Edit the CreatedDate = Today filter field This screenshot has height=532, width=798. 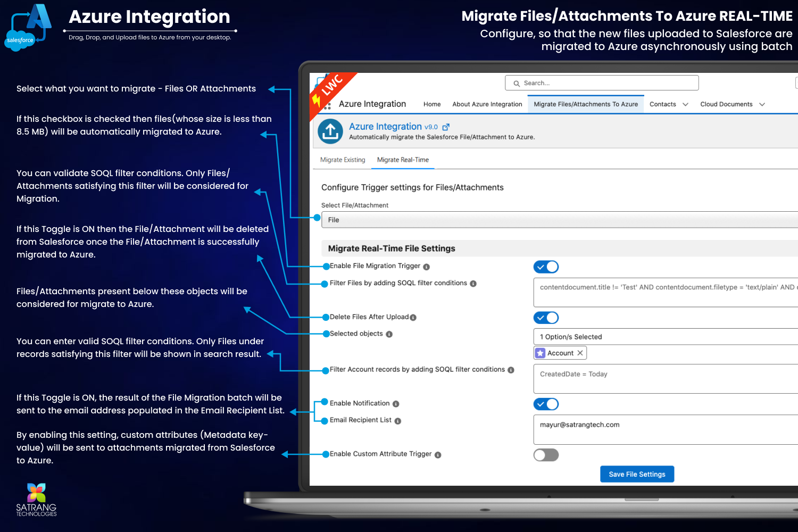[x=666, y=379]
